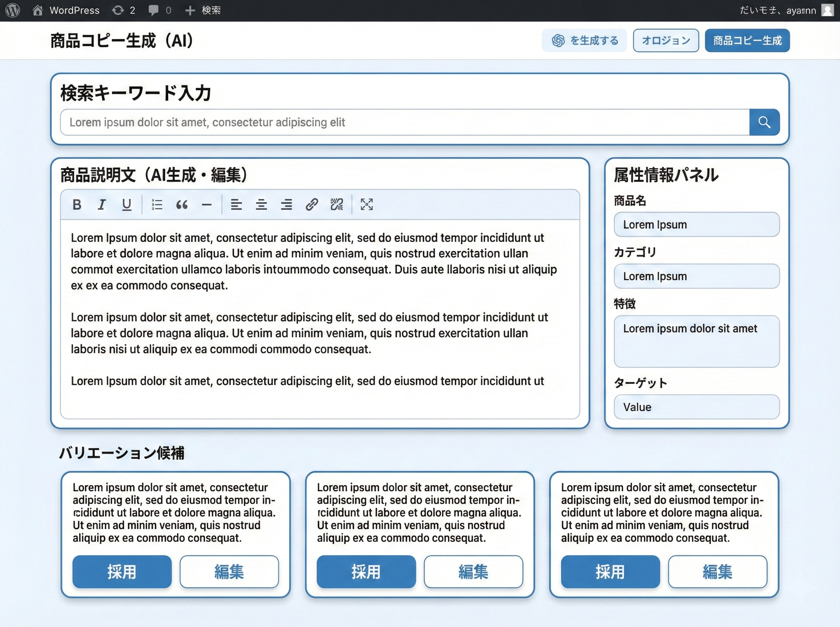The width and height of the screenshot is (840, 627).
Task: Click the 商品コピー生成 button
Action: tap(747, 40)
